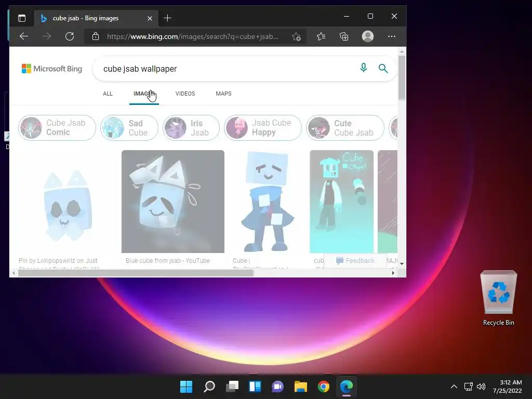Click the scroll down arrow

(x=402, y=263)
